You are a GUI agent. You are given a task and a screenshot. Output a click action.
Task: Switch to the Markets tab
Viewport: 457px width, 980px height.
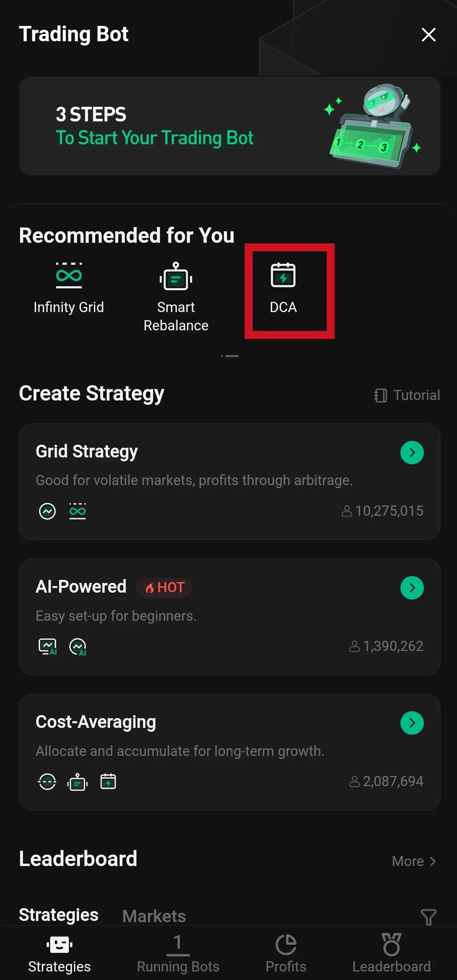coord(154,916)
